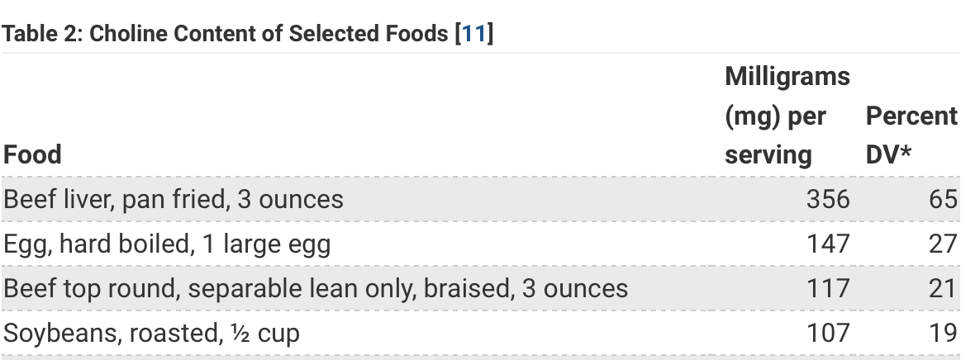Viewport: 980px width, 360px height.
Task: Click the 27 percent DV cell
Action: click(943, 244)
